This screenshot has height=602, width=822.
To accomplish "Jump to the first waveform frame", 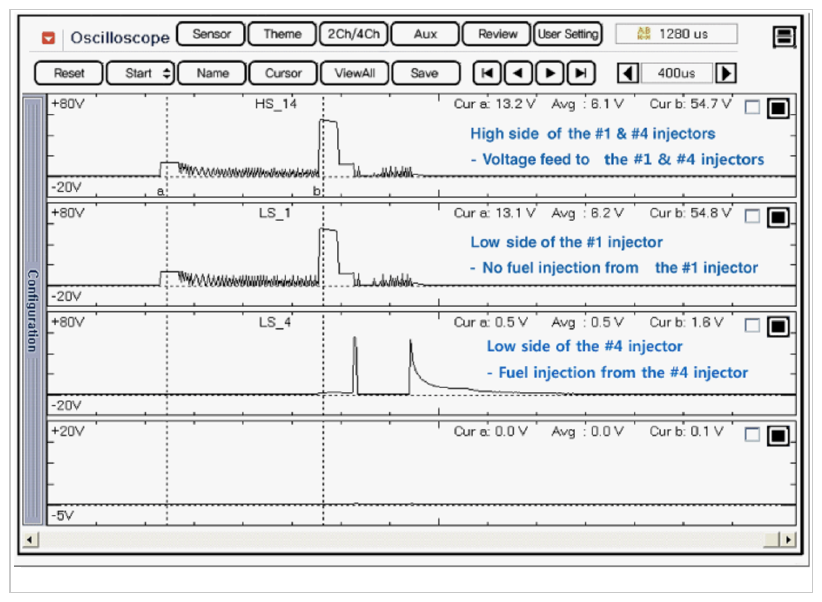I will coord(487,73).
